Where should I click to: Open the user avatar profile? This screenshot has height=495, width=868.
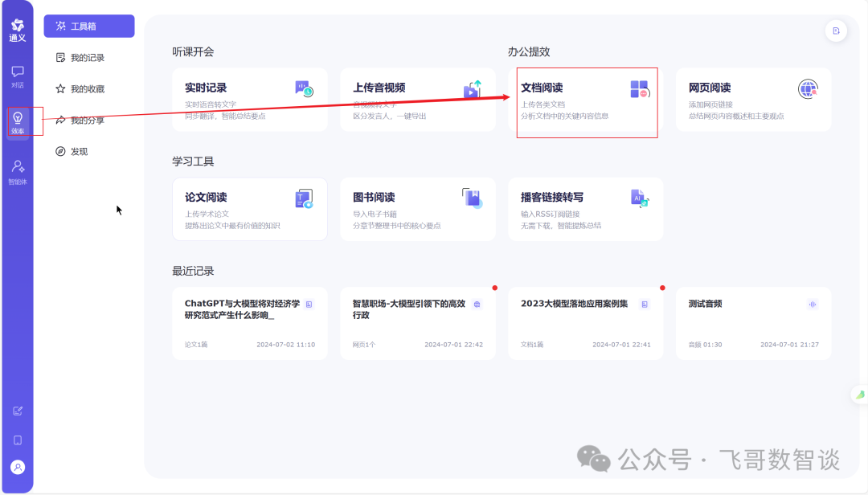[x=18, y=468]
